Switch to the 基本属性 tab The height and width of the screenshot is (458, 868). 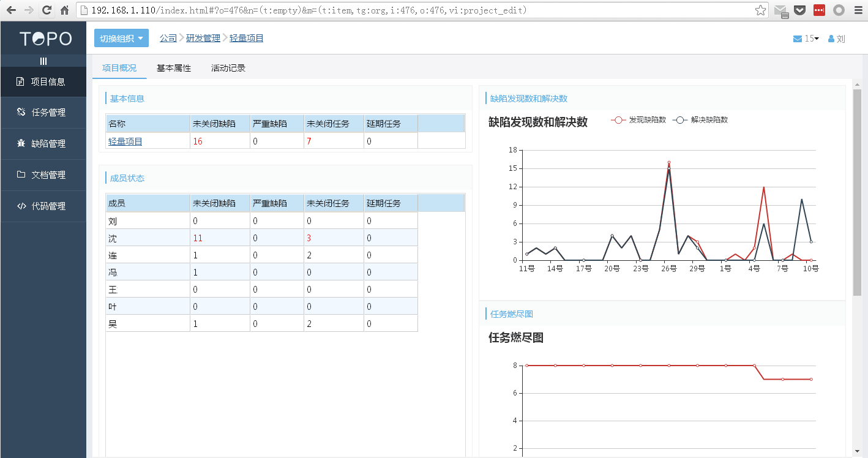pos(173,68)
